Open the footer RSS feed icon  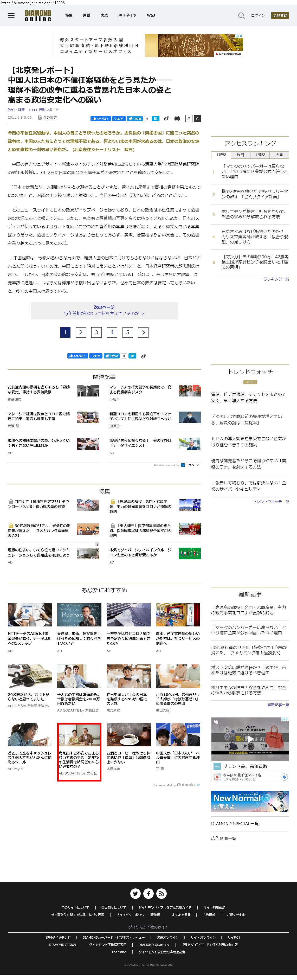pos(161,893)
